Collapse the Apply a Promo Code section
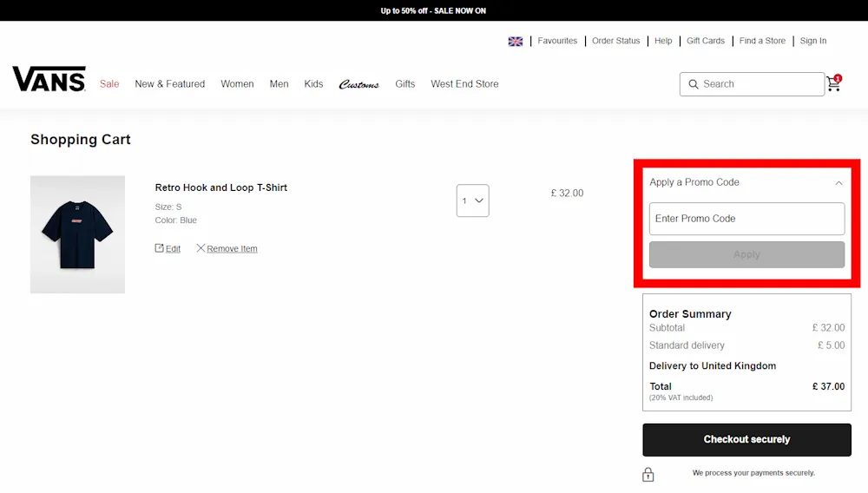868x493 pixels. tap(838, 182)
